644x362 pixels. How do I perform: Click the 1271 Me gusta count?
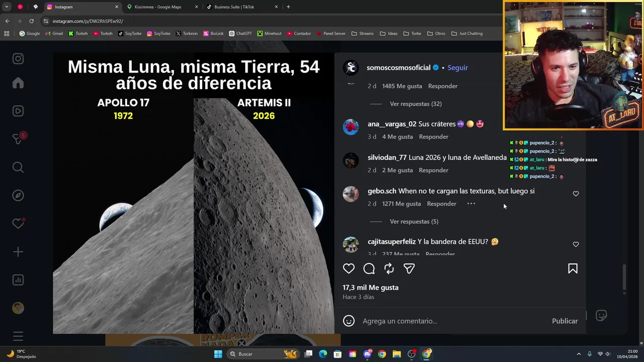point(401,204)
